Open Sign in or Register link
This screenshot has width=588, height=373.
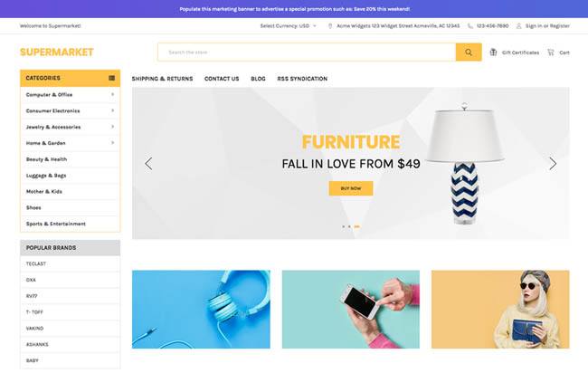[547, 26]
